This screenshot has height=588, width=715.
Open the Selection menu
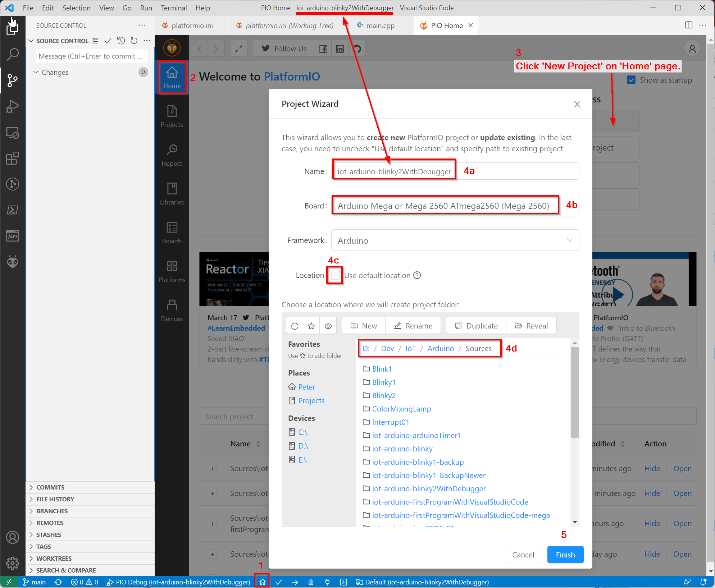coord(76,8)
